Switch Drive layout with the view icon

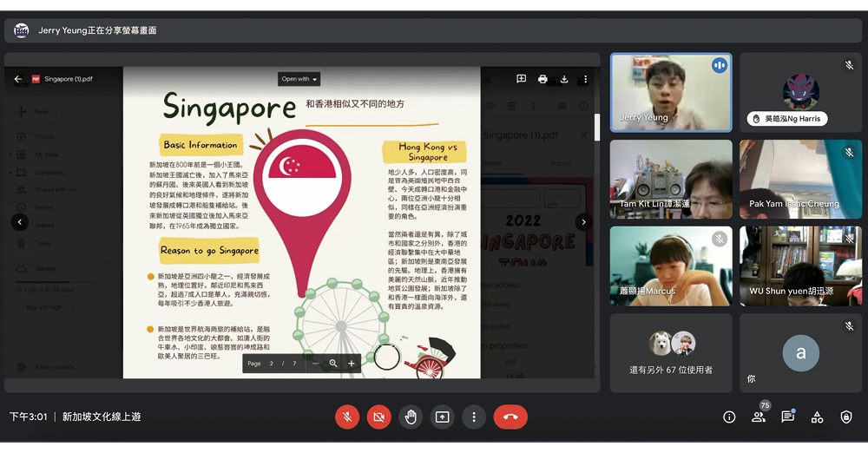[562, 106]
